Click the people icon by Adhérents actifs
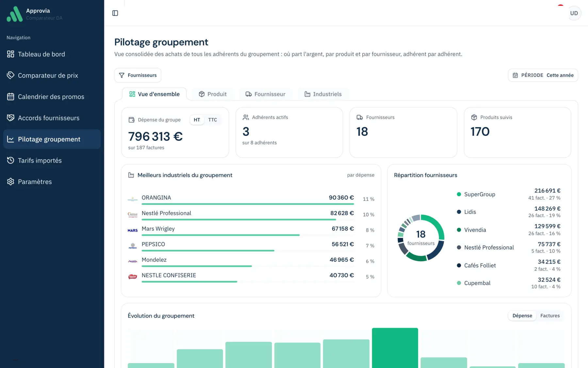 click(x=246, y=117)
